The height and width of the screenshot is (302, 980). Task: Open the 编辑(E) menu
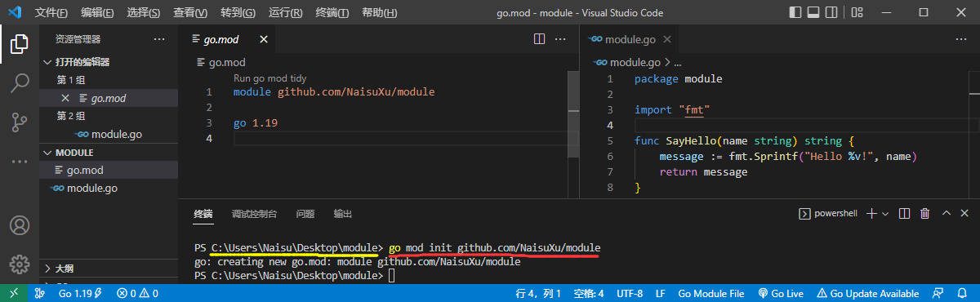[98, 13]
